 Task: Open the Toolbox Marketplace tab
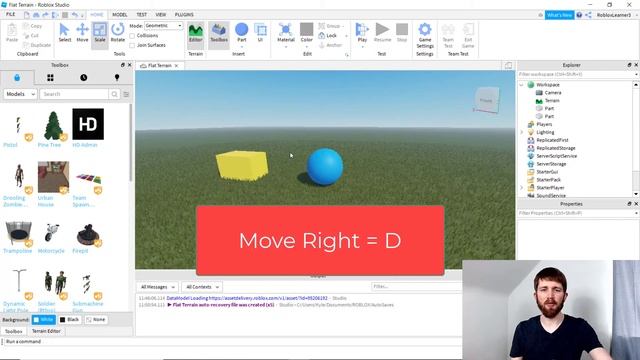point(17,78)
